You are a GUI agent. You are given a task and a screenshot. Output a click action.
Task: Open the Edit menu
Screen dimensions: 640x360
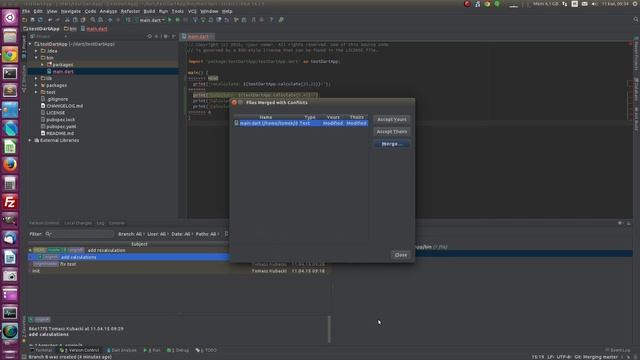coord(38,11)
